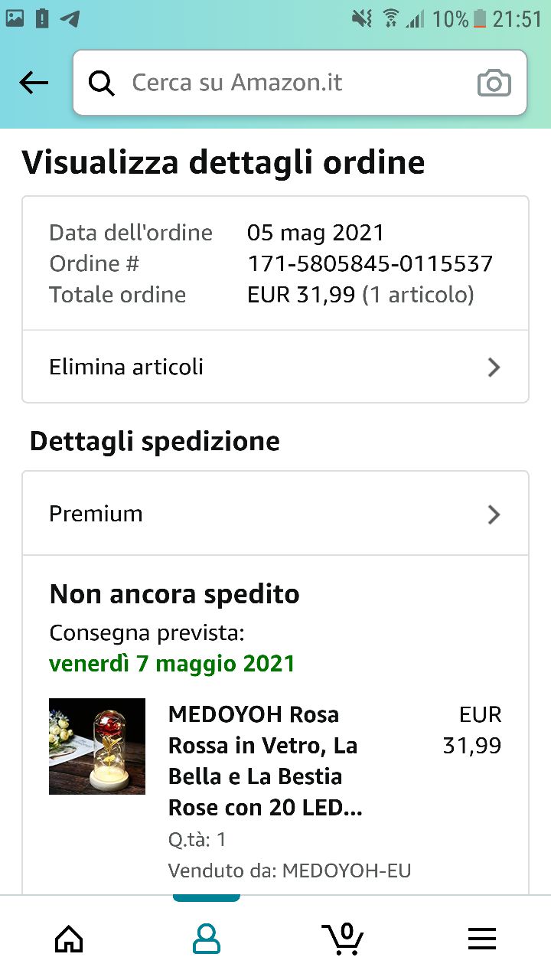
Task: Open the hamburger menu icon
Action: coord(482,938)
